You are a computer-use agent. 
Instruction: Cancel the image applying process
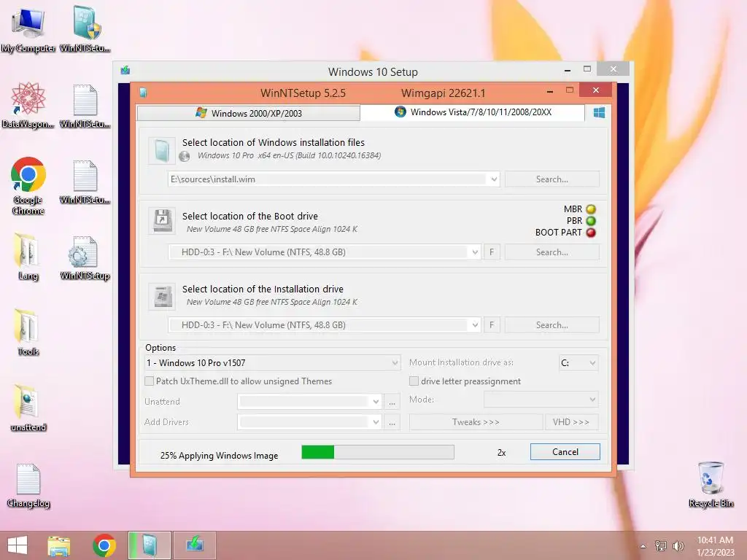[x=565, y=452]
